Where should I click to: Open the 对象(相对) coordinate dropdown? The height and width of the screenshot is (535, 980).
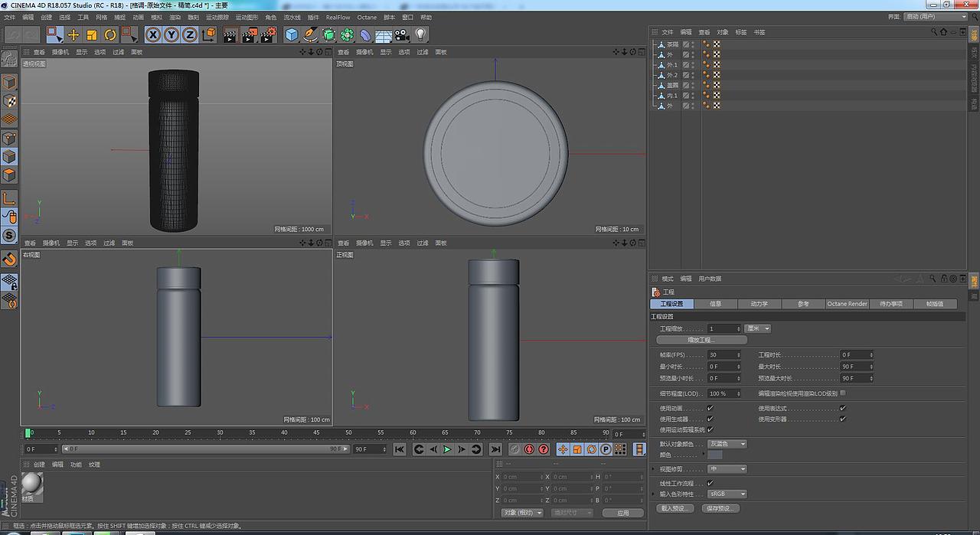point(522,513)
